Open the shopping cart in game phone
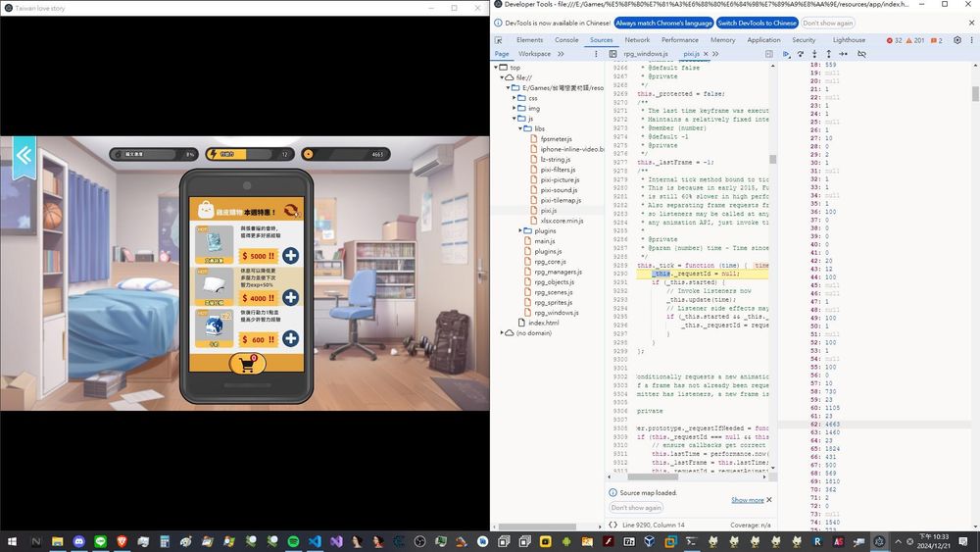This screenshot has width=980, height=552. tap(247, 363)
